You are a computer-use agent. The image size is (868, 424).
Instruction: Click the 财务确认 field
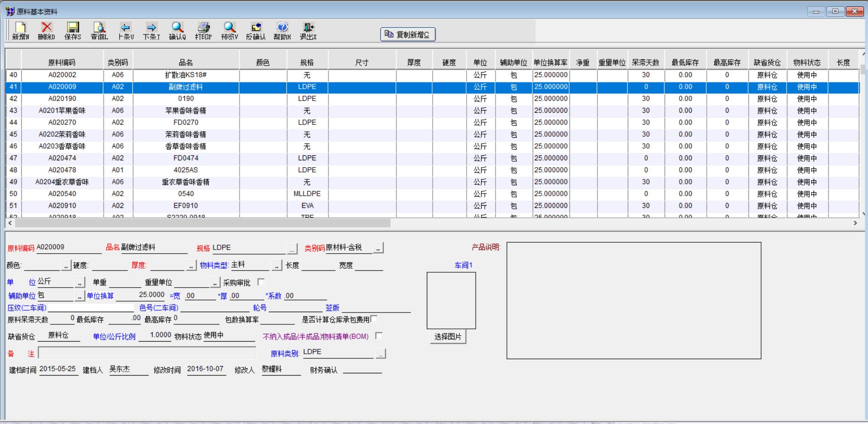(x=362, y=369)
